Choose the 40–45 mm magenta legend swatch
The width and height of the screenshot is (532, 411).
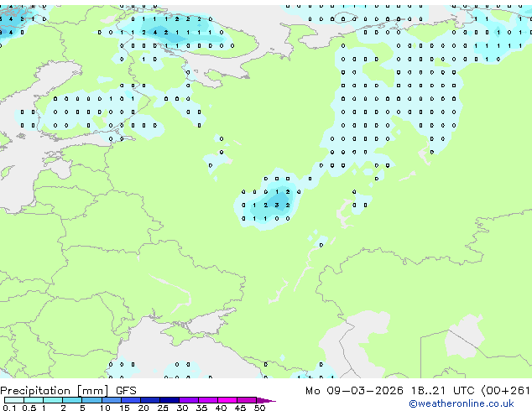click(227, 400)
